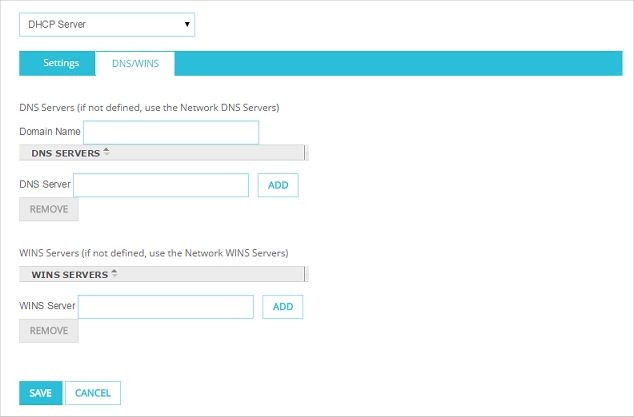Viewport: 634px width, 417px height.
Task: Click REMOVE under the DNS Server field
Action: 49,209
